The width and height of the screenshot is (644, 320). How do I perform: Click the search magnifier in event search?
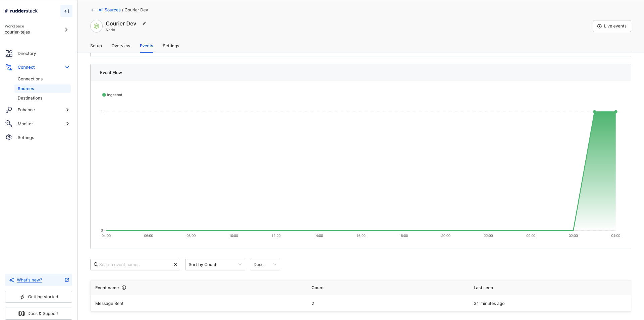96,265
